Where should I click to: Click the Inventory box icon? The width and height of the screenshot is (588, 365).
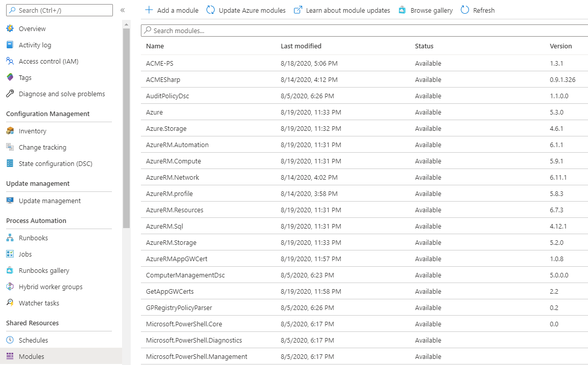point(10,131)
